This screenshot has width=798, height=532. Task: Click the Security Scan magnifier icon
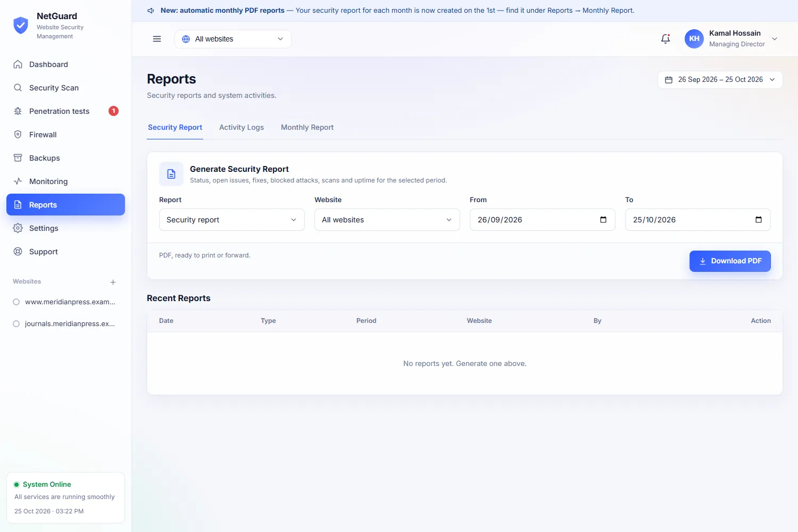(18, 88)
